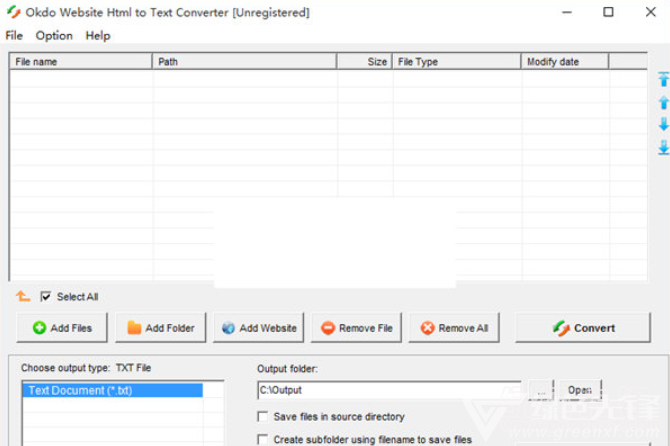Click the orange up-level arrow icon
Screen dimensions: 670x446
23,296
